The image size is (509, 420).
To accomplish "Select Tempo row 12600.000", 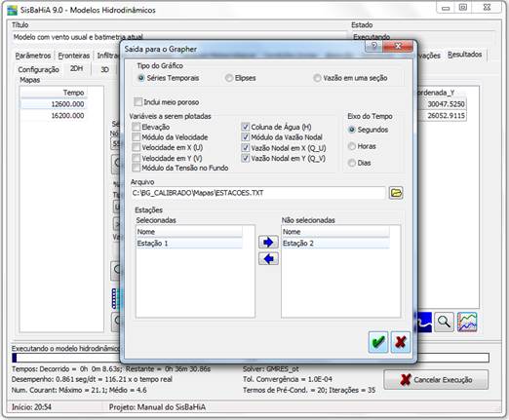I will 54,104.
